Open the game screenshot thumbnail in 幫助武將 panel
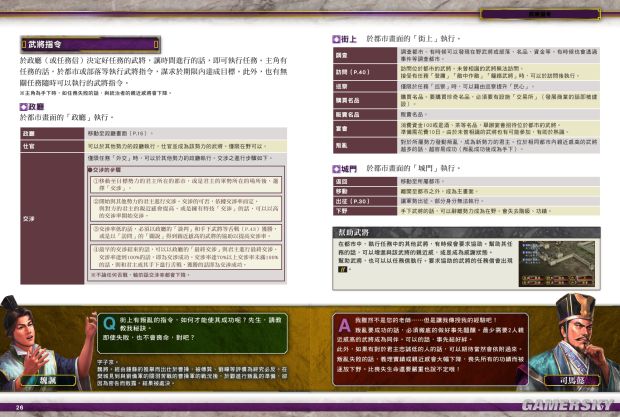Screen dimensions: 620x417 coord(557,264)
